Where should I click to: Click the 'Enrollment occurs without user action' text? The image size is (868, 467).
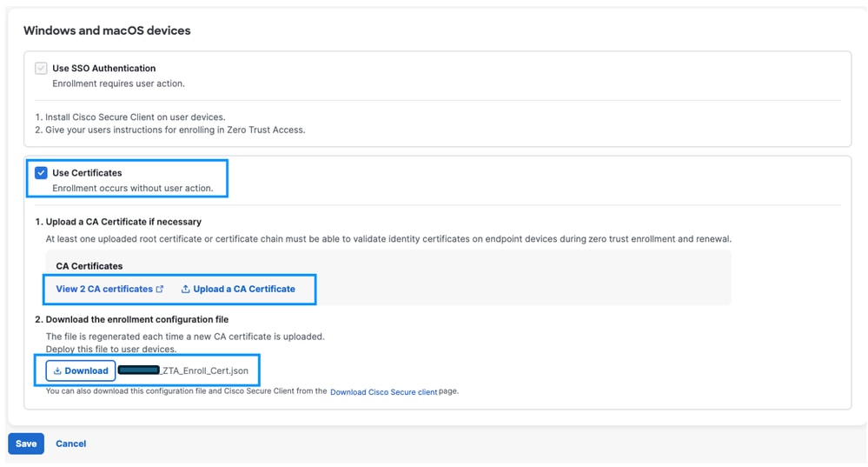(133, 189)
